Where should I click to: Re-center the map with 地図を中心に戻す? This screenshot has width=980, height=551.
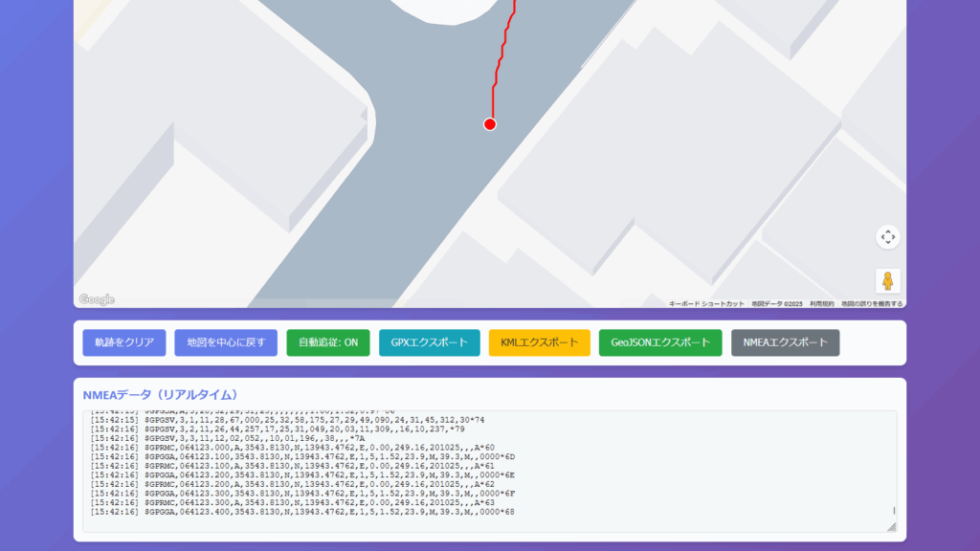[226, 342]
